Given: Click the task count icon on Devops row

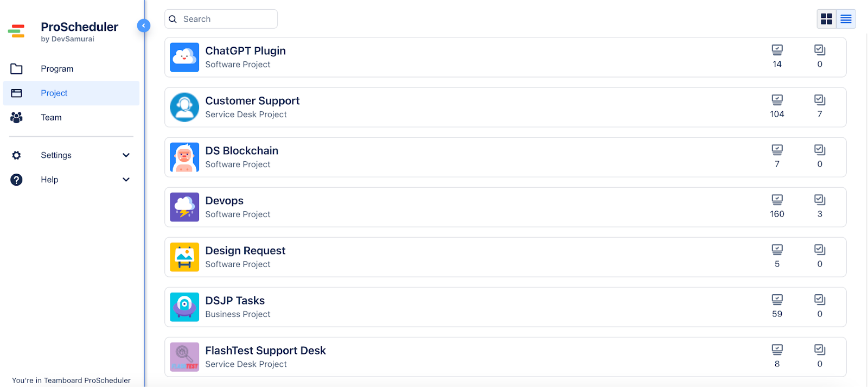Looking at the screenshot, I should point(777,199).
